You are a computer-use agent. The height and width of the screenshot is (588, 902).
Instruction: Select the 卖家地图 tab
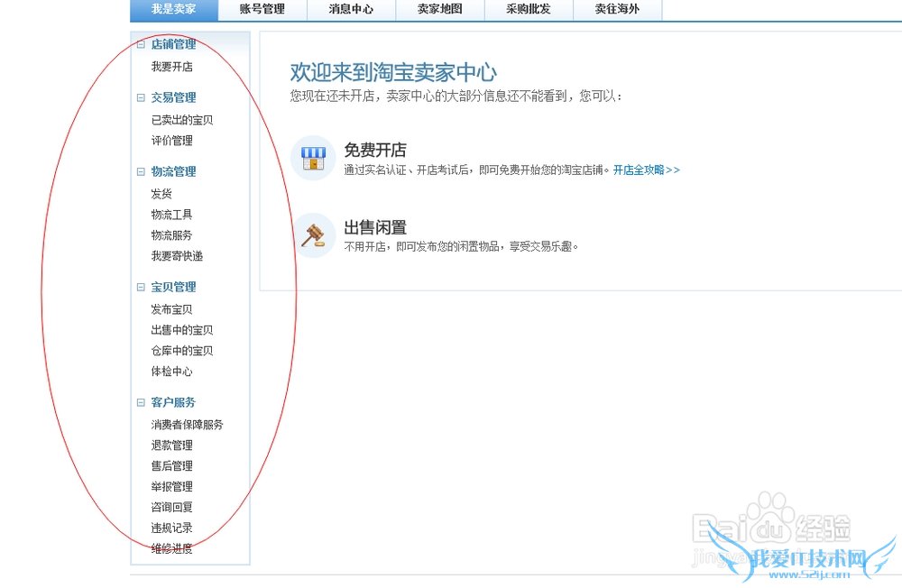[440, 9]
